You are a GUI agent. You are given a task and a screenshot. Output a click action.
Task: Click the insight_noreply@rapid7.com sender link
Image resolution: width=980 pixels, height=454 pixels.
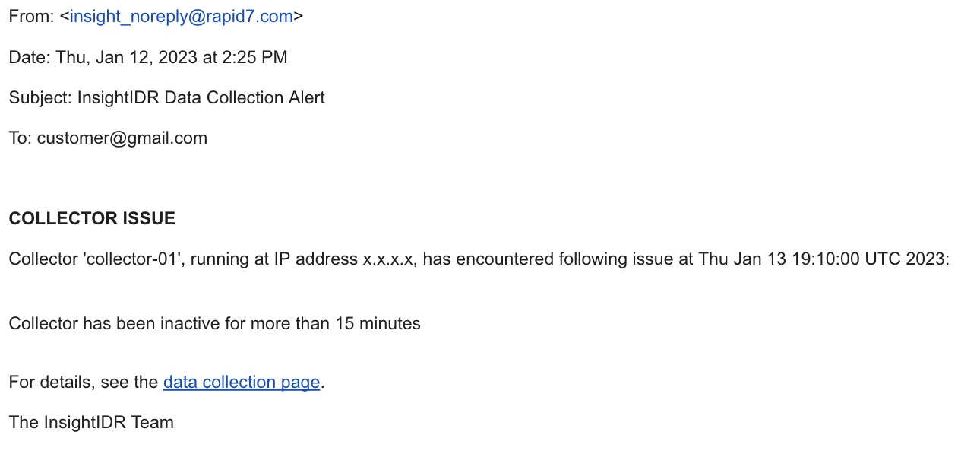click(x=182, y=17)
